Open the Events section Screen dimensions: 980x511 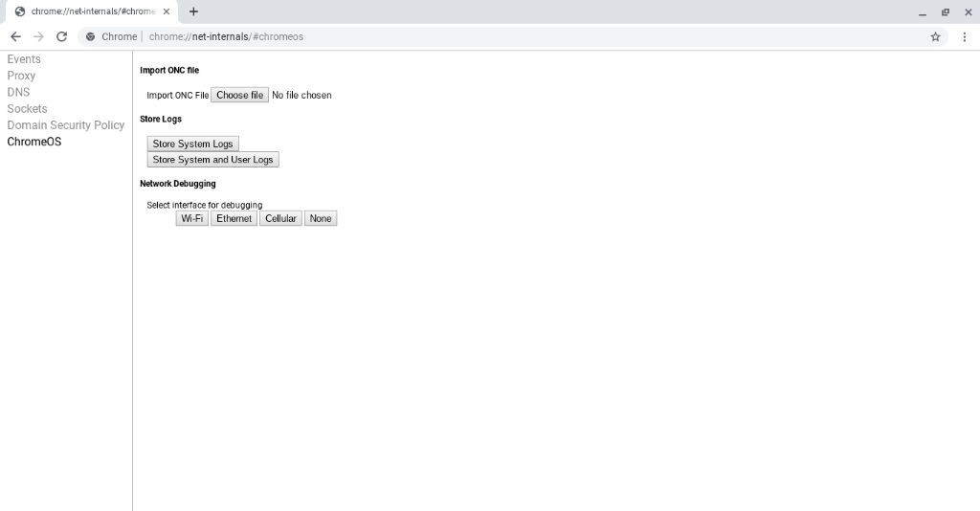coord(24,59)
